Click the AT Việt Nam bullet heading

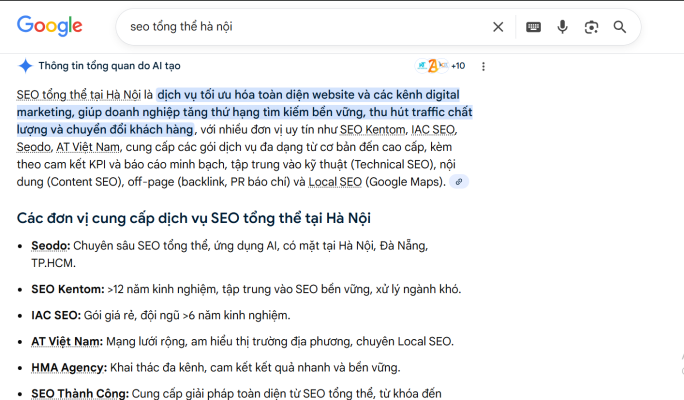67,341
